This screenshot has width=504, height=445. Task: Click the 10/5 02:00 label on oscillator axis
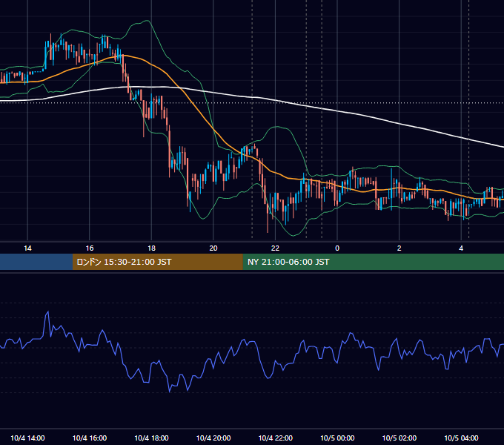(x=399, y=438)
